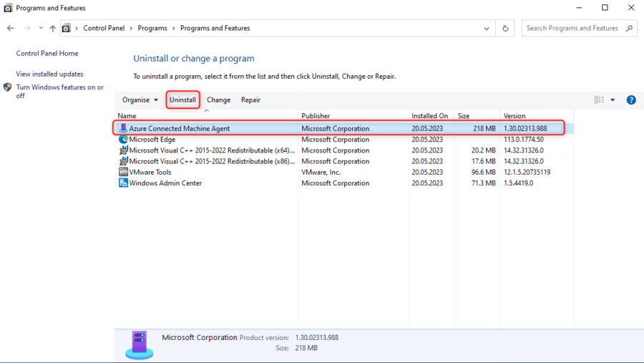The height and width of the screenshot is (363, 644).
Task: Click the Visual C++ (x64) installer icon
Action: click(x=123, y=150)
